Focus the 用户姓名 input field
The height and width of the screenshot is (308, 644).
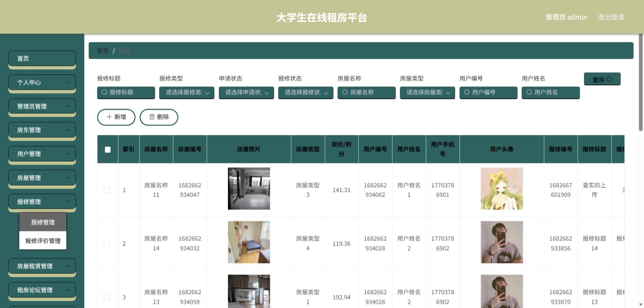[550, 93]
